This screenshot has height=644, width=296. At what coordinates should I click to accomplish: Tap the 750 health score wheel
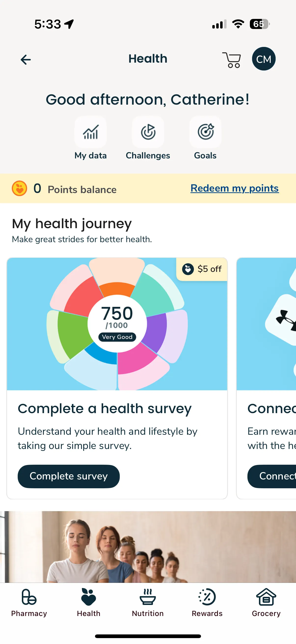117,323
